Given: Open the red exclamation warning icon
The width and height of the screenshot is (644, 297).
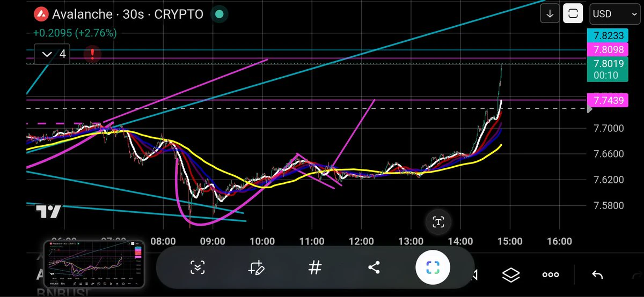Looking at the screenshot, I should [x=92, y=54].
